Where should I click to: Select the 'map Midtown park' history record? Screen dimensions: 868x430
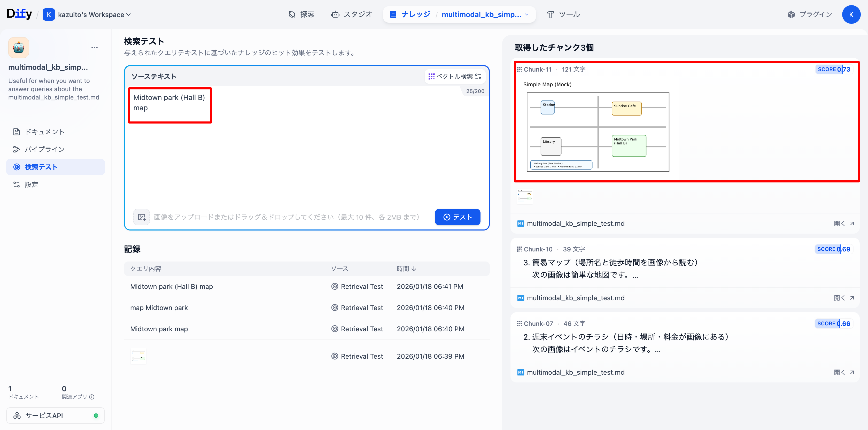pos(159,308)
